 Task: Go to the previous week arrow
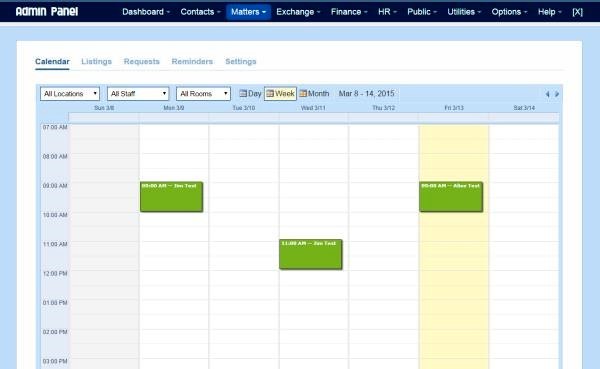pyautogui.click(x=547, y=94)
